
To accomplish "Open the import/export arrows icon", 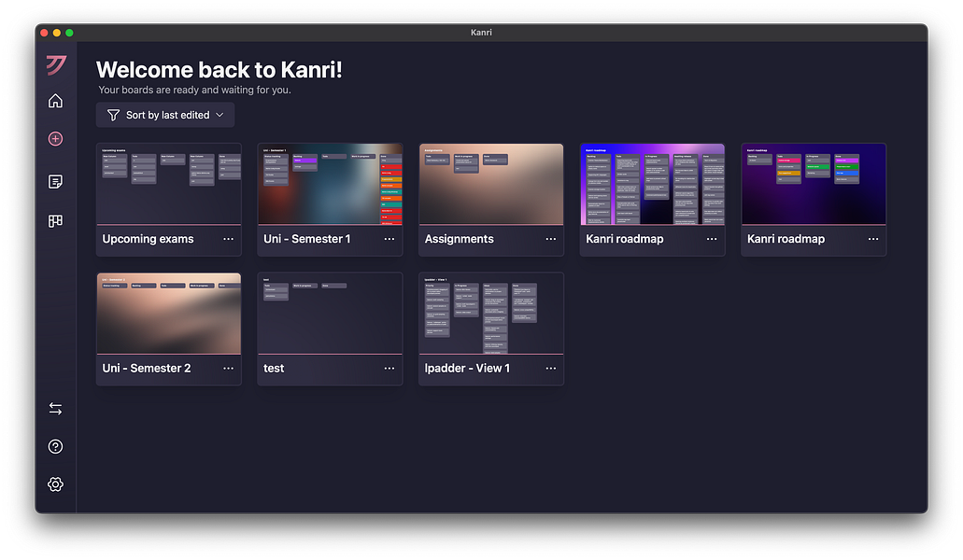I will pos(55,409).
